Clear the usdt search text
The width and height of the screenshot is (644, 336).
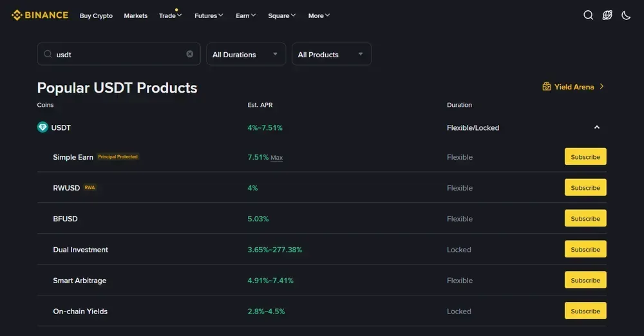click(x=190, y=54)
